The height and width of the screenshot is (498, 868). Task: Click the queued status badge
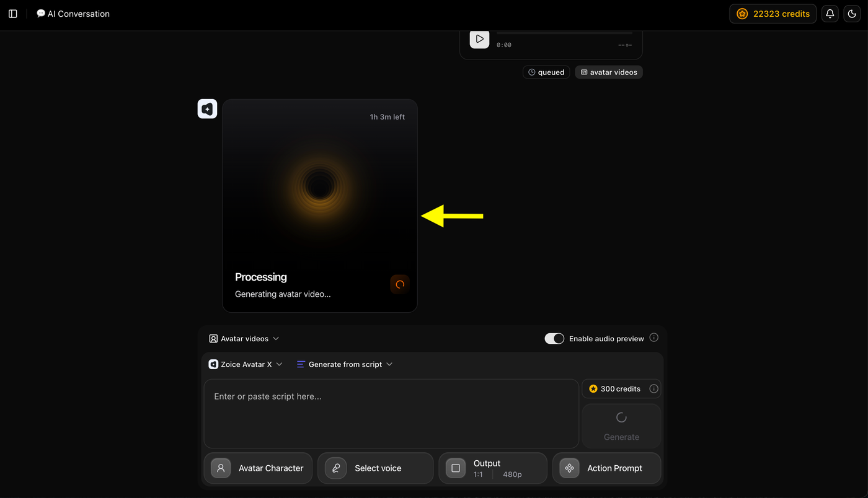[546, 72]
